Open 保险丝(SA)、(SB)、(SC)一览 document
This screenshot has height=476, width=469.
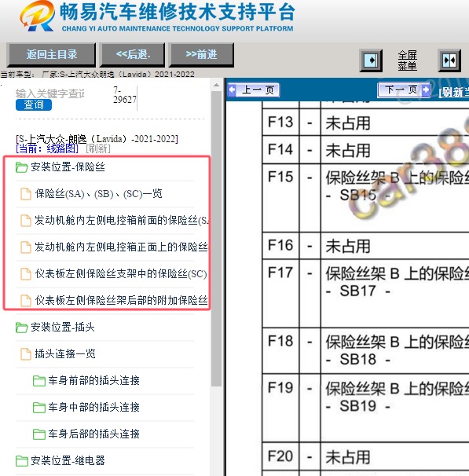[98, 194]
